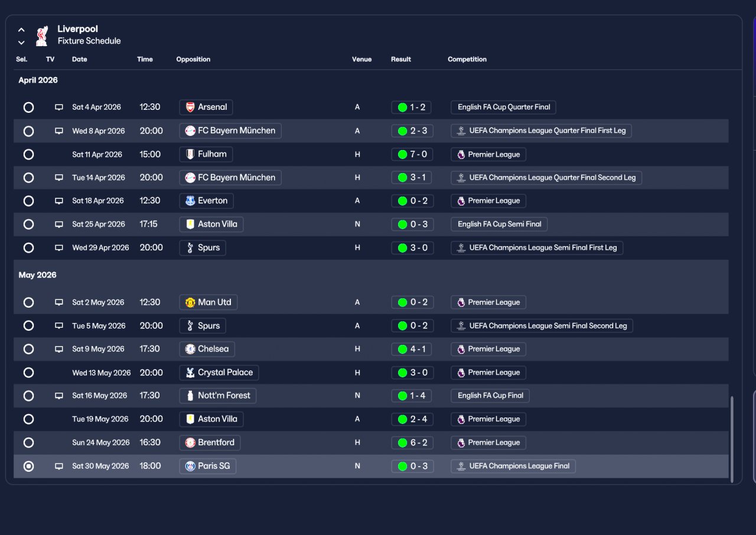Open the Brentford opposition button
The image size is (756, 535).
click(210, 443)
